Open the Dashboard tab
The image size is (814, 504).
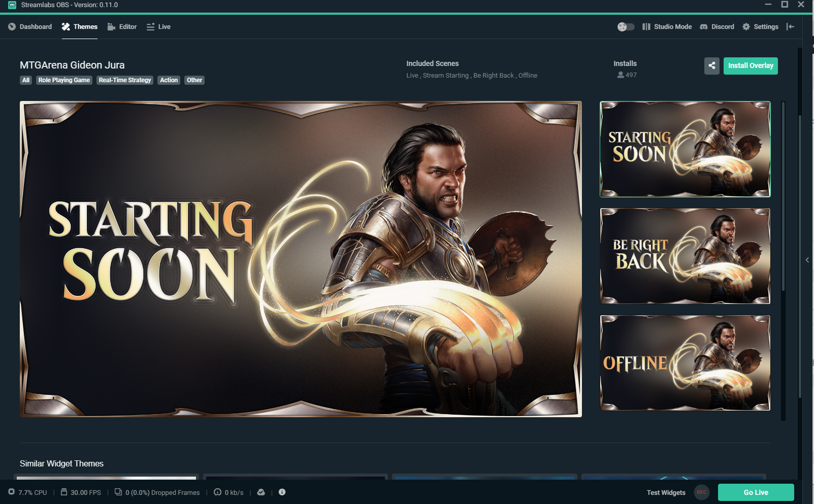click(30, 27)
